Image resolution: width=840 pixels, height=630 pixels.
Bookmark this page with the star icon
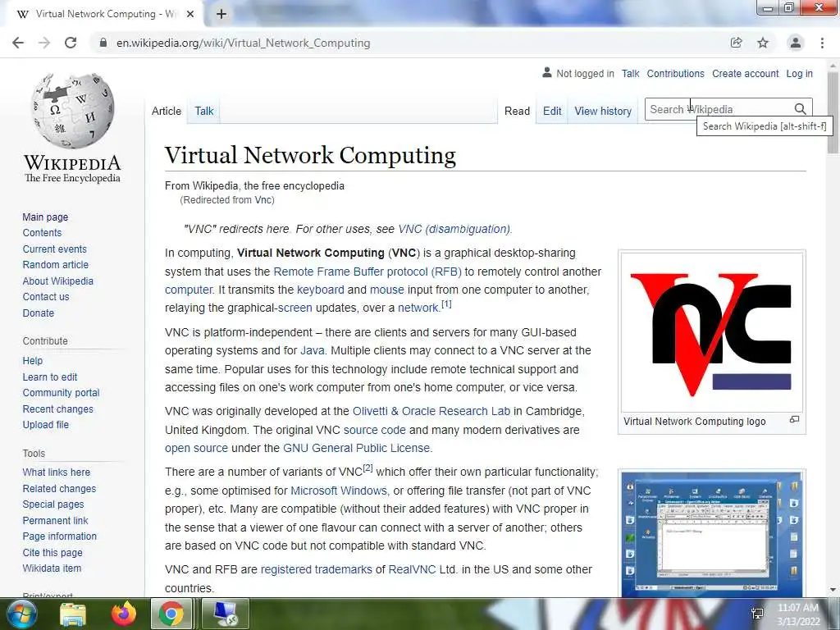(763, 43)
